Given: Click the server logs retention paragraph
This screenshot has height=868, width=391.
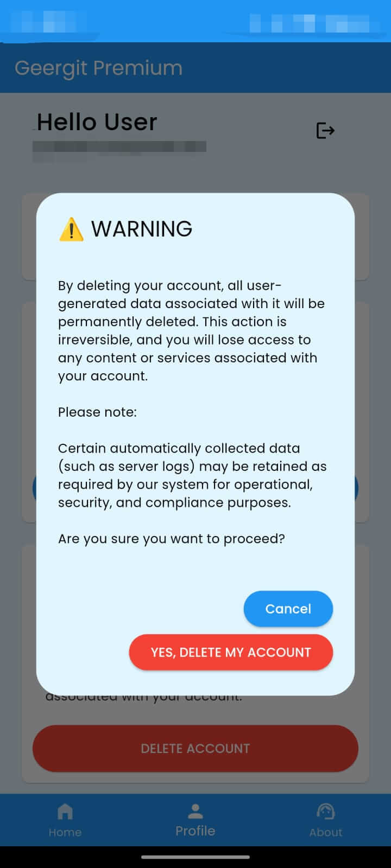Looking at the screenshot, I should (192, 475).
